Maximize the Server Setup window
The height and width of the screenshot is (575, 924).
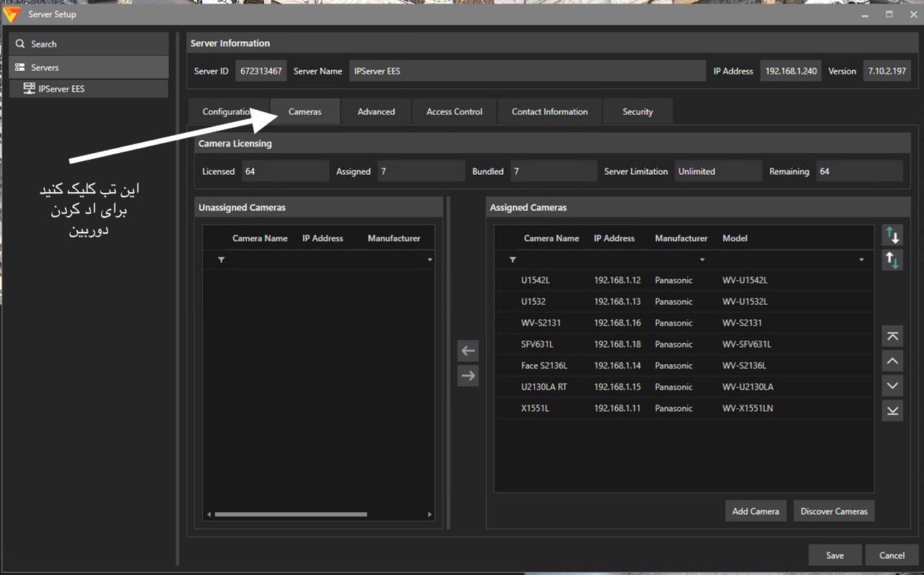coord(889,14)
